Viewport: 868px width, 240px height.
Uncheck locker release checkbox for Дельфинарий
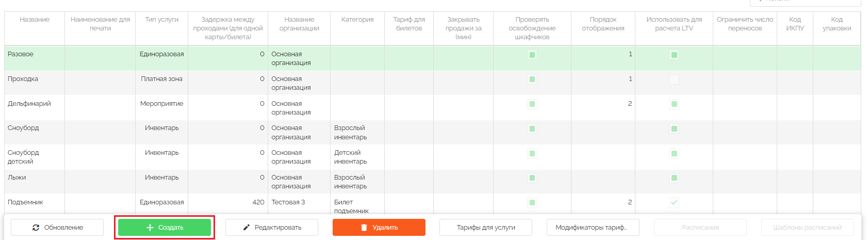coord(532,104)
